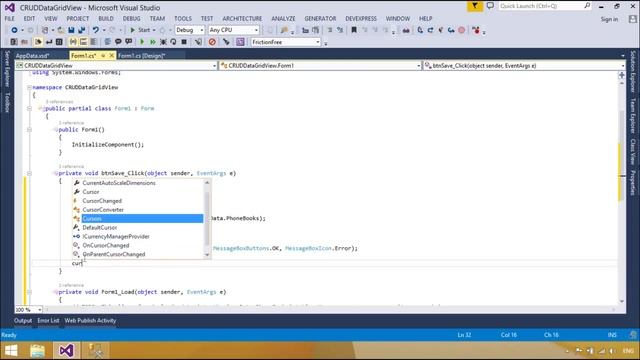Click the black square stop icon
The width and height of the screenshot is (640, 360).
click(184, 42)
